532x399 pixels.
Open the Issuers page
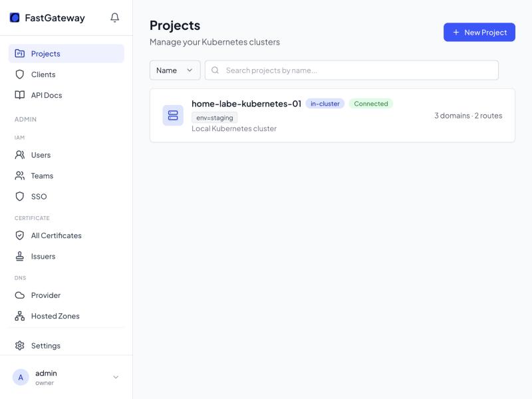66,256
